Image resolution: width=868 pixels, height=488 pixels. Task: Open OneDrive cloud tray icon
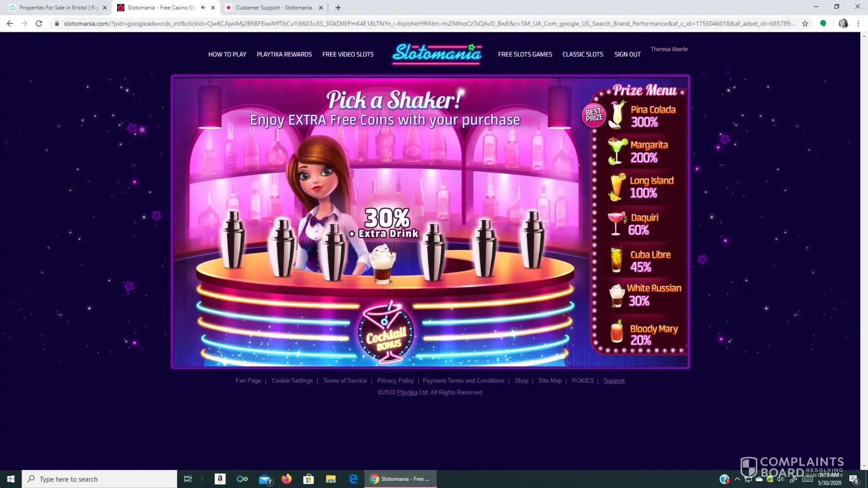(x=759, y=479)
